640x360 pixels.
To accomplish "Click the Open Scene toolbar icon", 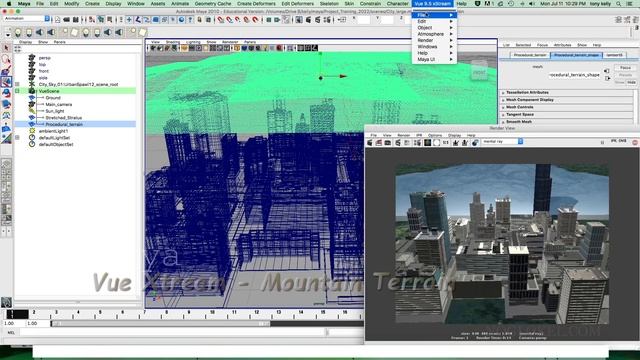I will point(67,19).
